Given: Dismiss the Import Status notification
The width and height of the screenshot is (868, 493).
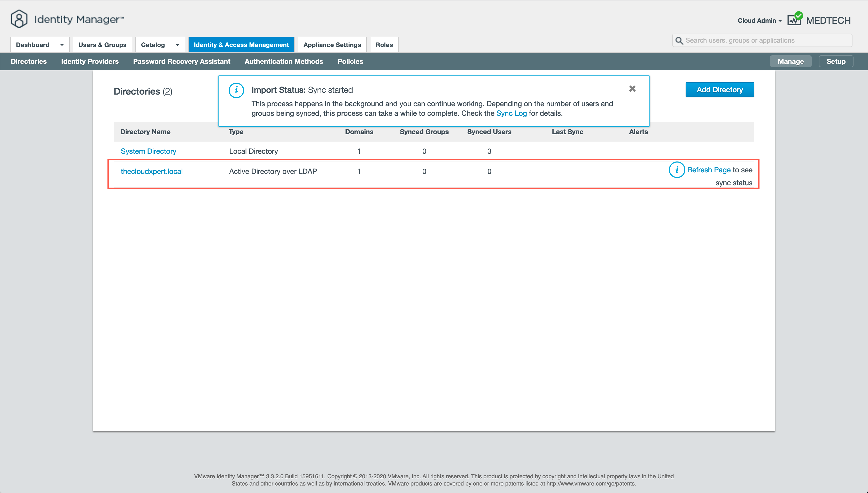Looking at the screenshot, I should 632,89.
